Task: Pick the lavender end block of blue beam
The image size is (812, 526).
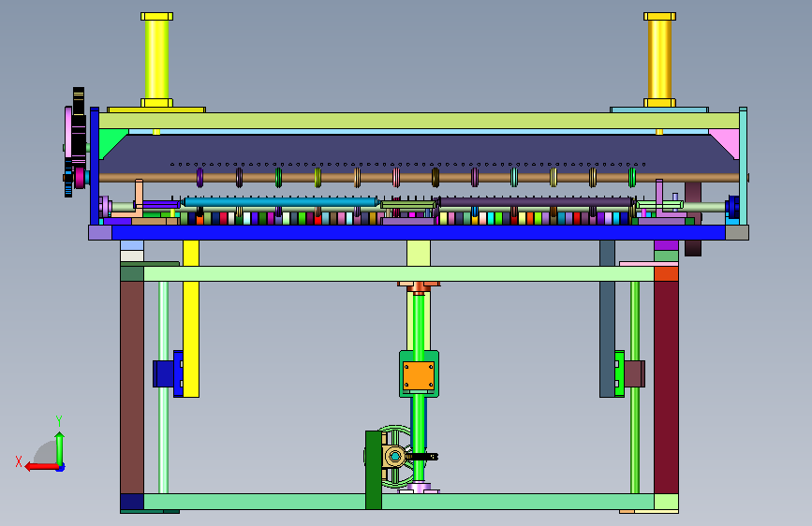Action: tap(100, 232)
